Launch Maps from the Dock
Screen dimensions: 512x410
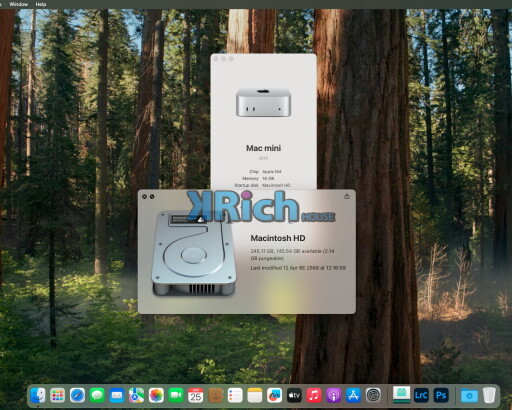[136, 396]
